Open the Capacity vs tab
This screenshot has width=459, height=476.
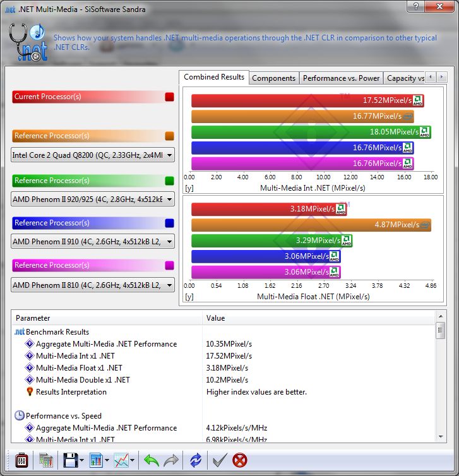tap(405, 78)
